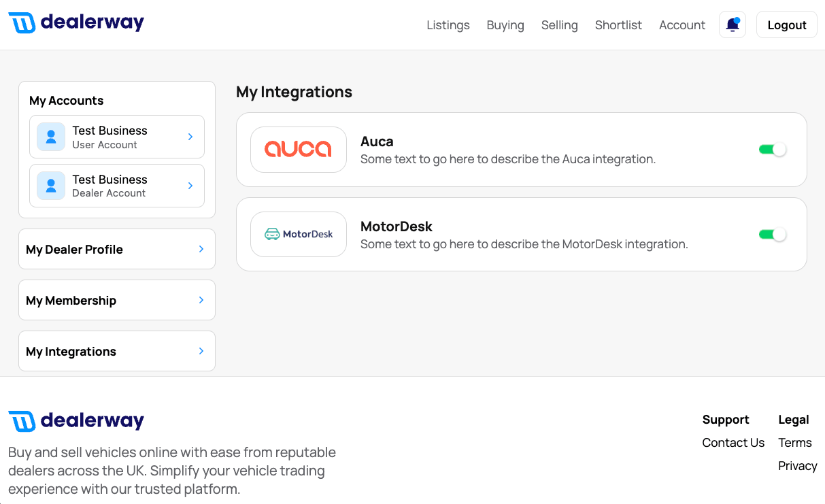Select Shortlist in the top navigation
The width and height of the screenshot is (825, 504).
[618, 25]
